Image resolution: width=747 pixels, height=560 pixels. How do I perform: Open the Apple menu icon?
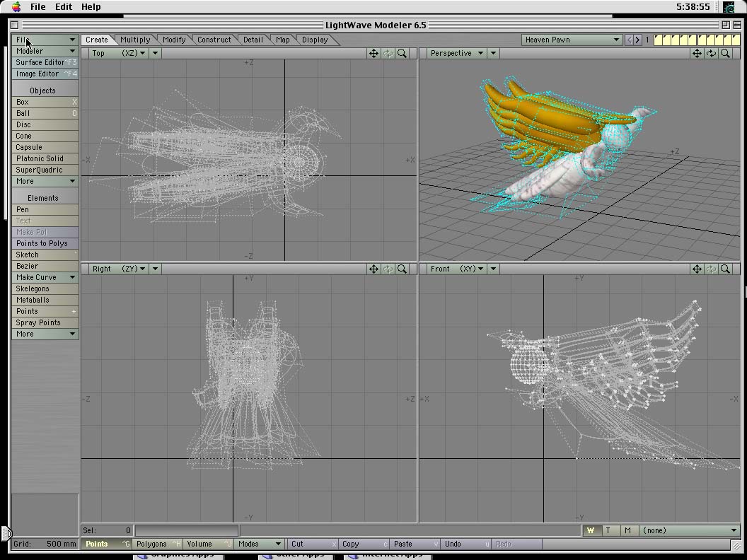16,6
